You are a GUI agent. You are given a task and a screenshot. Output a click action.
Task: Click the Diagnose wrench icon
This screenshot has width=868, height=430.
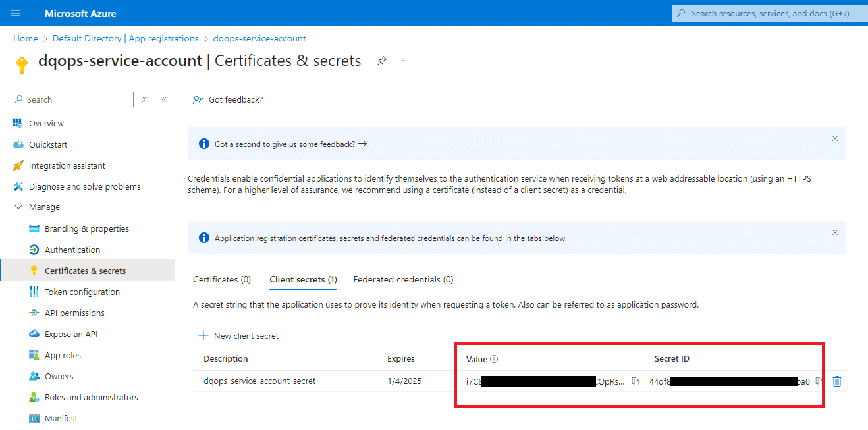click(18, 186)
